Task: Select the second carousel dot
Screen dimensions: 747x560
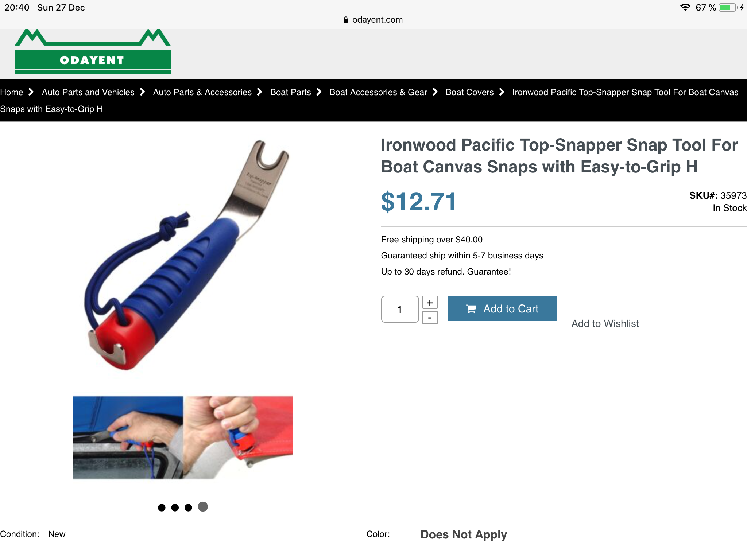Action: pyautogui.click(x=175, y=507)
